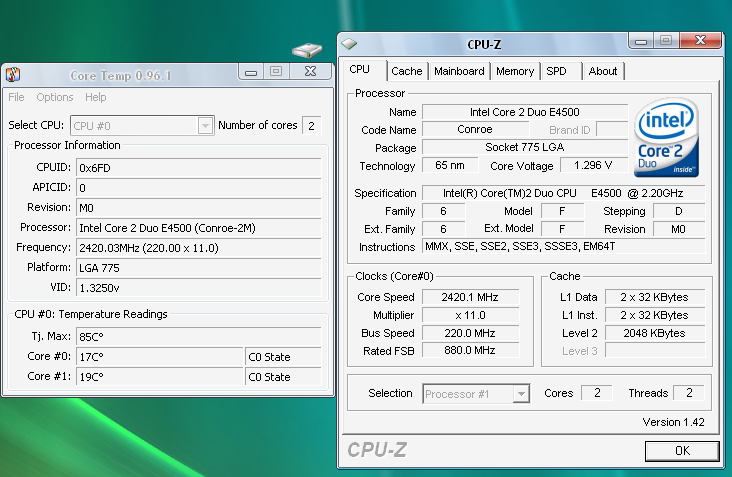This screenshot has height=477, width=732.
Task: Minimize the Core Temp window
Action: click(x=250, y=72)
